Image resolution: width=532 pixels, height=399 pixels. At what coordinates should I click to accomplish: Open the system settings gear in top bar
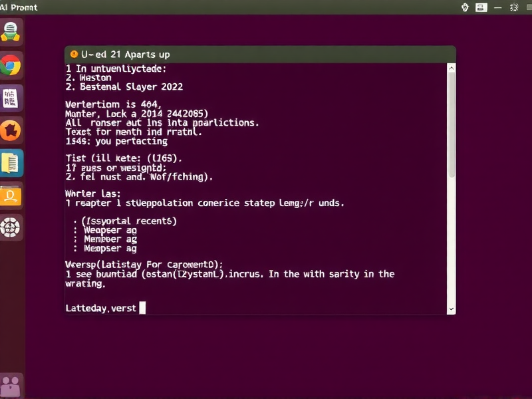[513, 7]
